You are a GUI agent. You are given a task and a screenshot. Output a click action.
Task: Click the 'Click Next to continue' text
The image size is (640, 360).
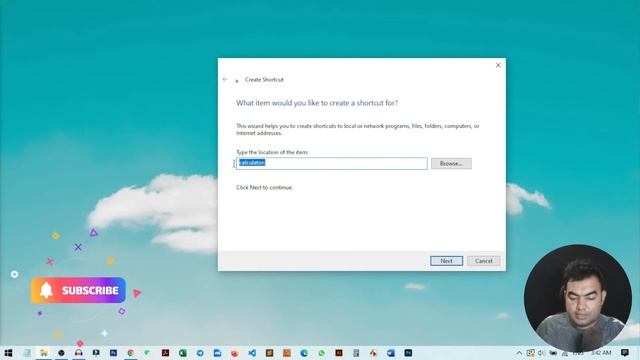click(x=264, y=187)
